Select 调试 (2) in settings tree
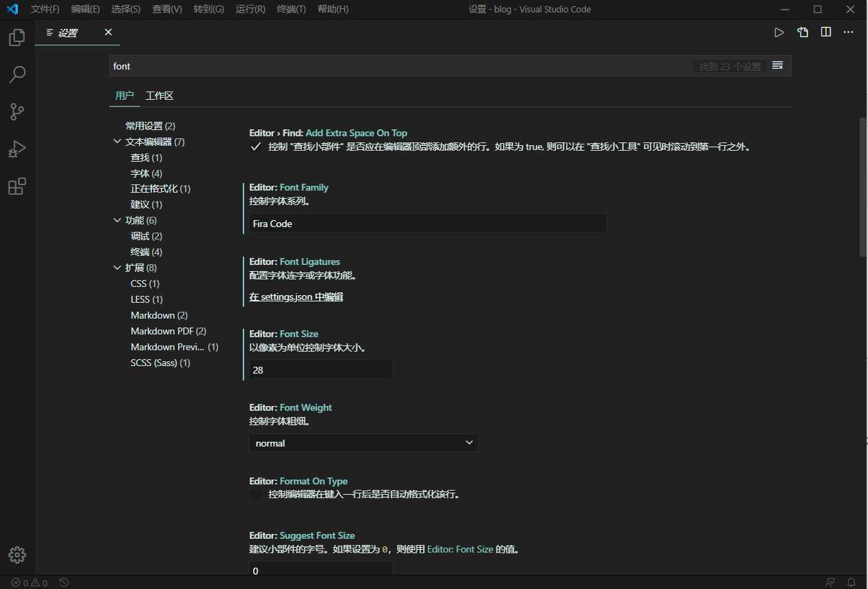 (147, 236)
